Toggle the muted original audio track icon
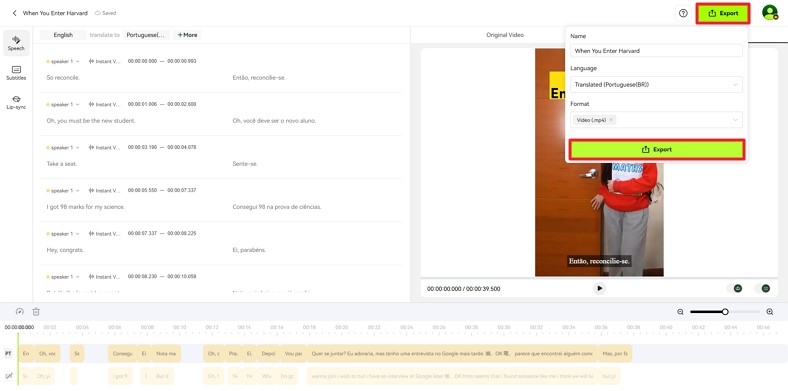The width and height of the screenshot is (788, 391). coord(8,375)
